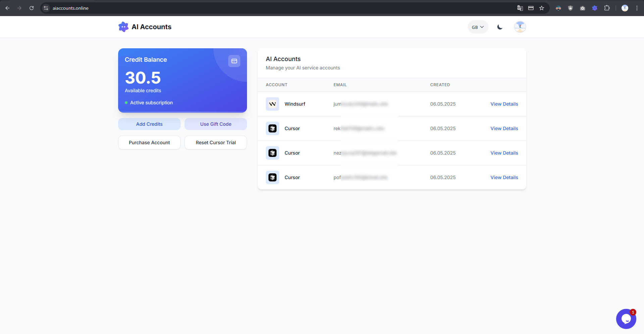Click the Active subscription status text

point(151,103)
